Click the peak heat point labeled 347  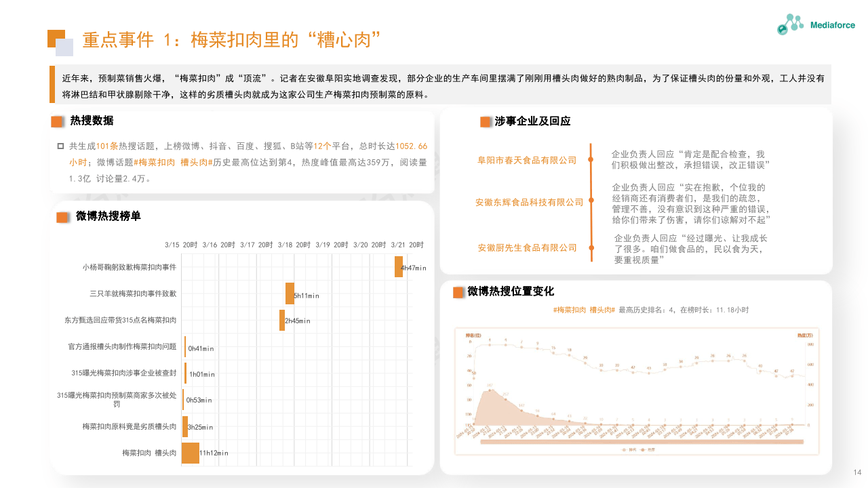coord(489,390)
